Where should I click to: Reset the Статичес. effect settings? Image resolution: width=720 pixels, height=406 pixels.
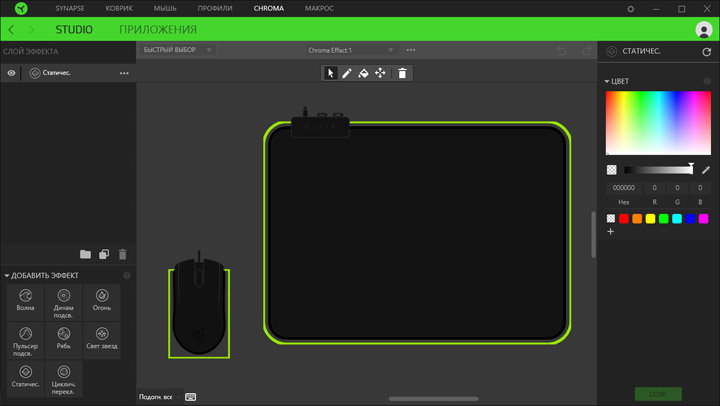click(x=707, y=52)
